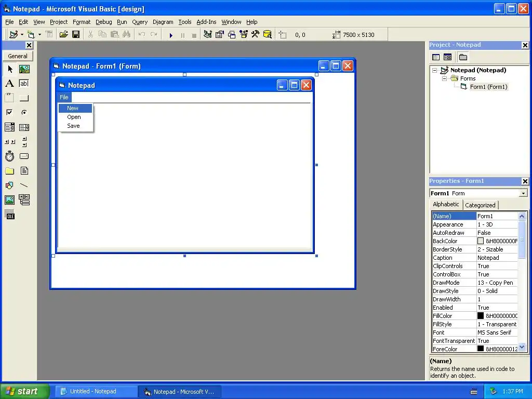Image resolution: width=532 pixels, height=399 pixels.
Task: Select the FileListBox control tool
Action: (24, 170)
